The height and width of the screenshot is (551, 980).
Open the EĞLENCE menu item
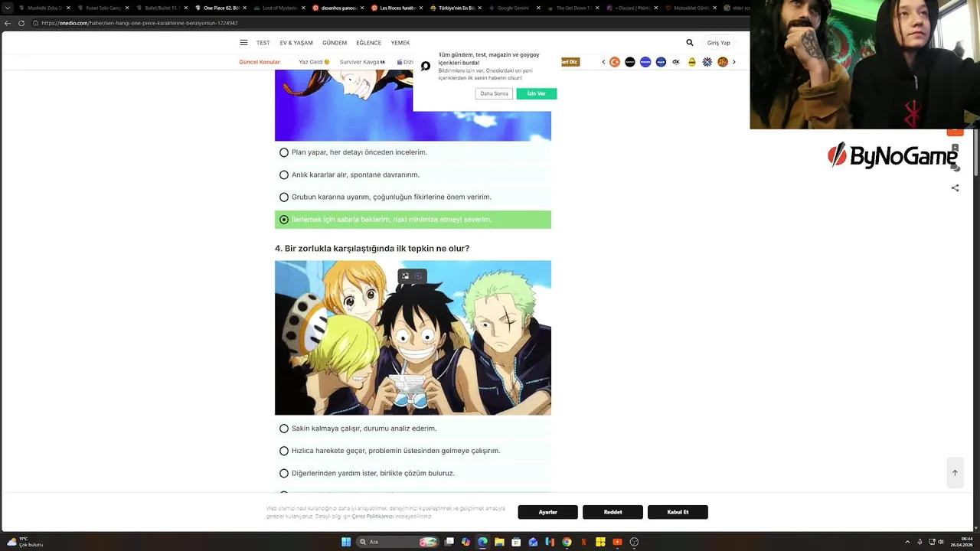[369, 43]
